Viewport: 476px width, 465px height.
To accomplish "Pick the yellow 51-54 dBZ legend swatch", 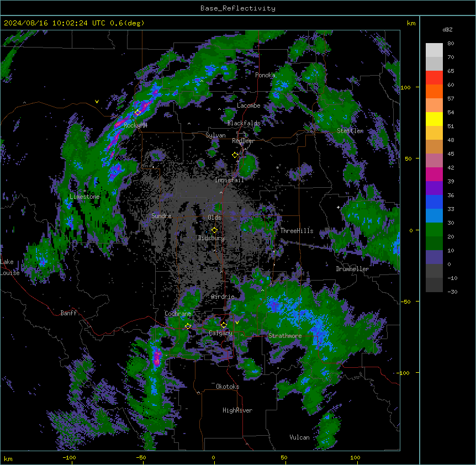I will coord(434,119).
